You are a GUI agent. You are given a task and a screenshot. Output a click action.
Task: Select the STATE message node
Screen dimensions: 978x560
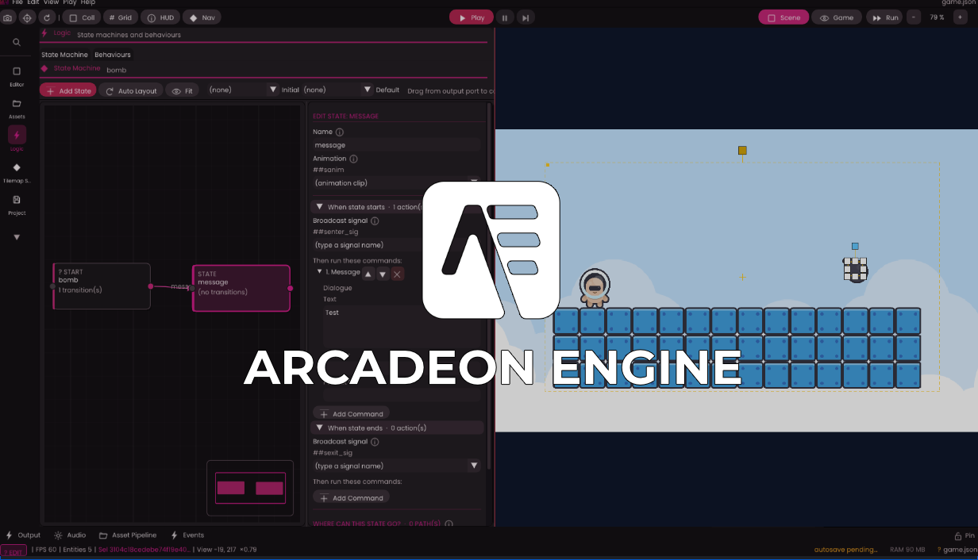click(x=241, y=288)
